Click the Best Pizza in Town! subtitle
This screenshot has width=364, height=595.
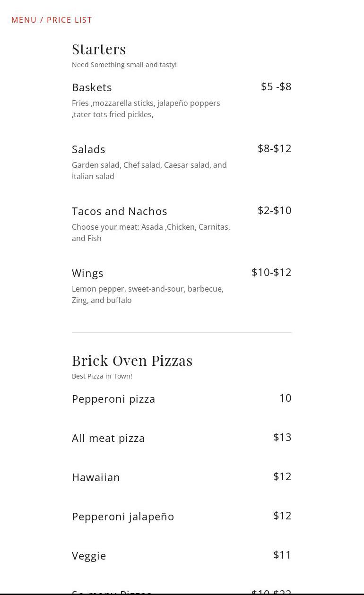tap(102, 376)
